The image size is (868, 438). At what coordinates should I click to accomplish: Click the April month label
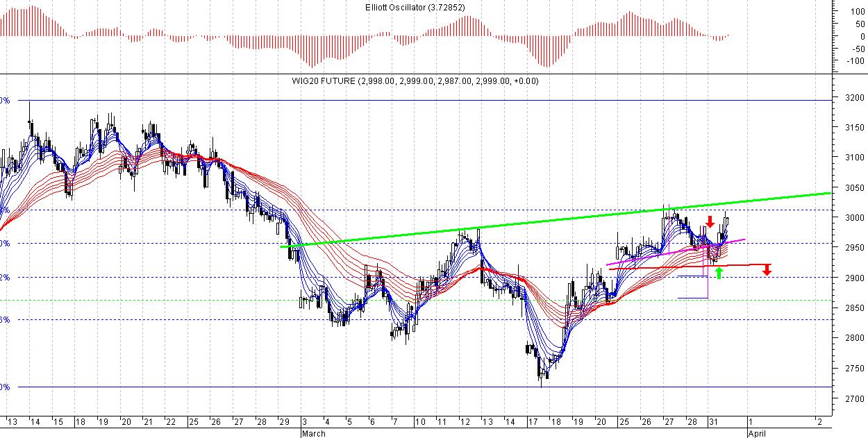click(x=757, y=433)
